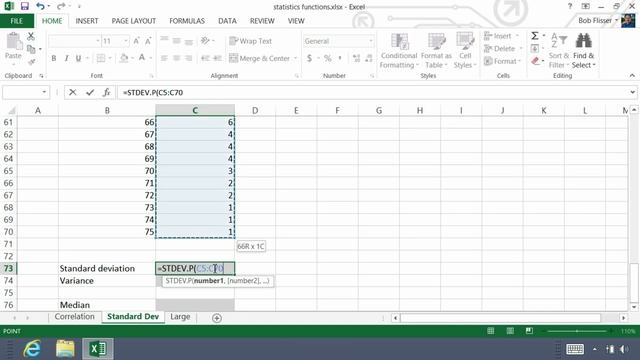
Task: Open the Insert Function fx dialog
Action: pos(106,93)
